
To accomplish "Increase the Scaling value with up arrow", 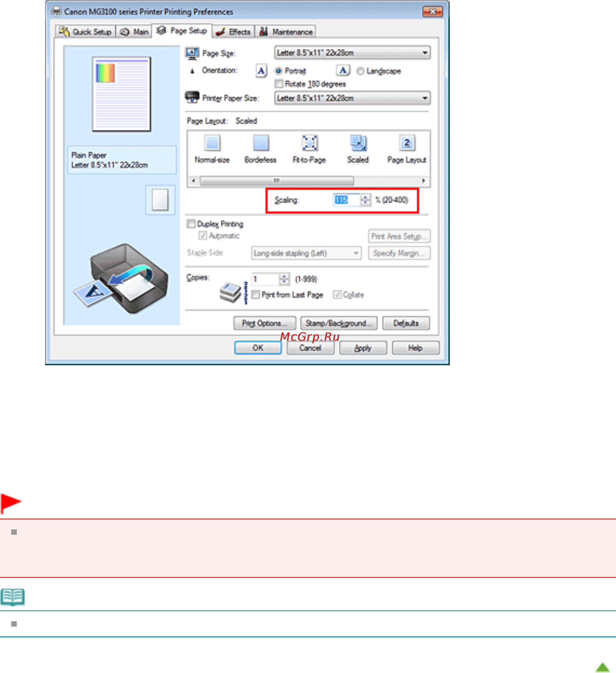I will coord(366,197).
